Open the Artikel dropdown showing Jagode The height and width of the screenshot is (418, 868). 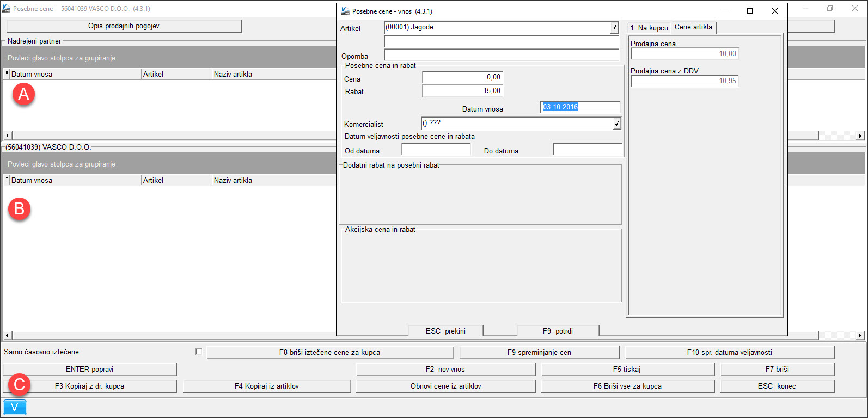[x=614, y=27]
